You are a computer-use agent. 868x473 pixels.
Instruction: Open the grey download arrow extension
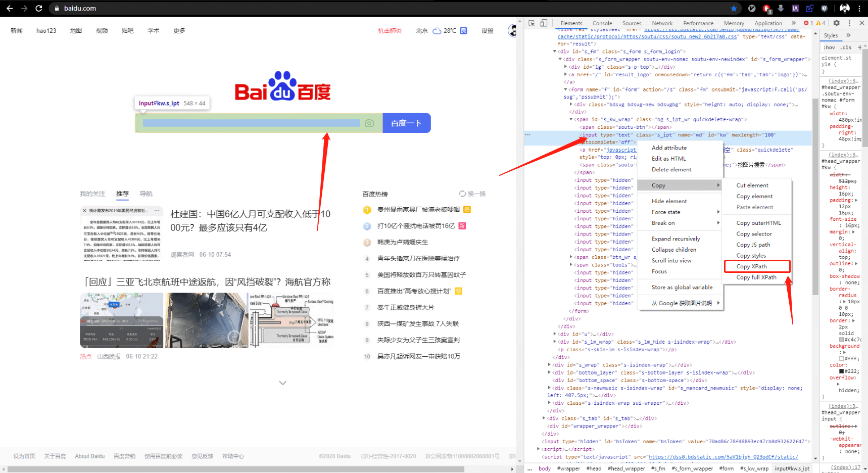(781, 8)
